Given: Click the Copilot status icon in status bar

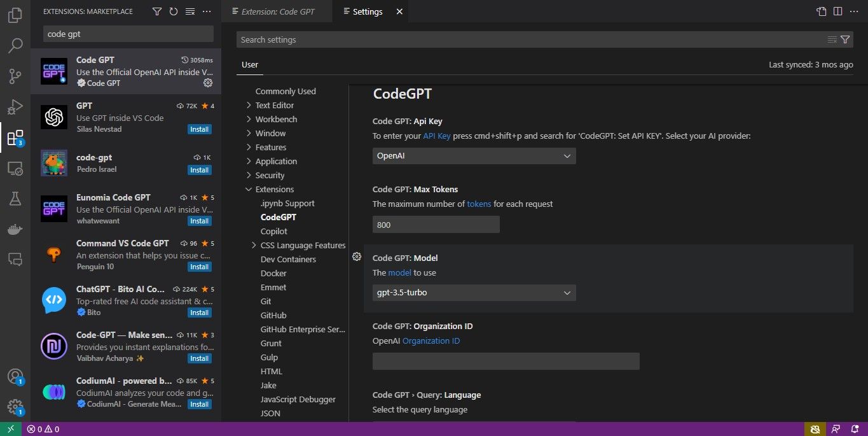Looking at the screenshot, I should pos(816,429).
